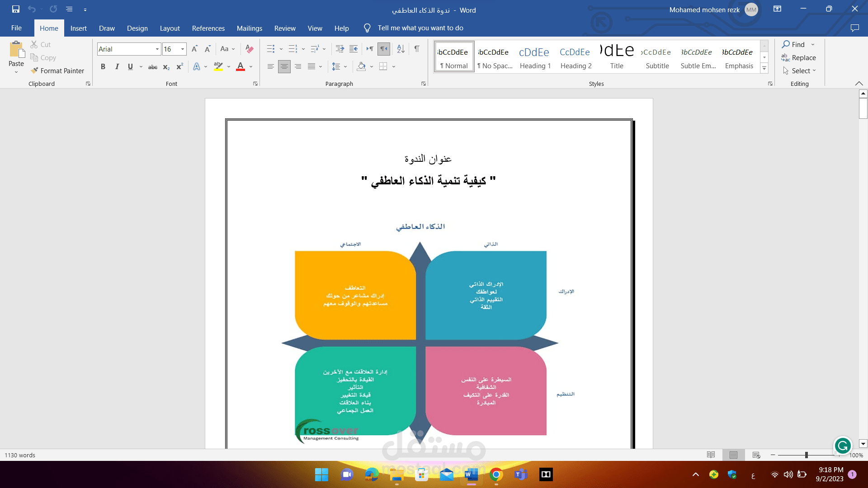Apply the yellow text highlight color

[218, 66]
